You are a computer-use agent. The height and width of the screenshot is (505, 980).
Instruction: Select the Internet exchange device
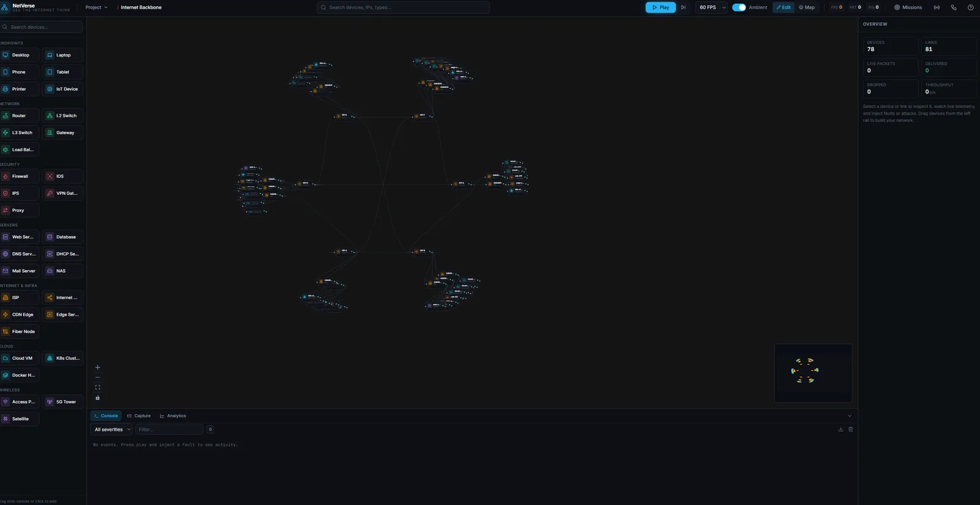tap(62, 298)
